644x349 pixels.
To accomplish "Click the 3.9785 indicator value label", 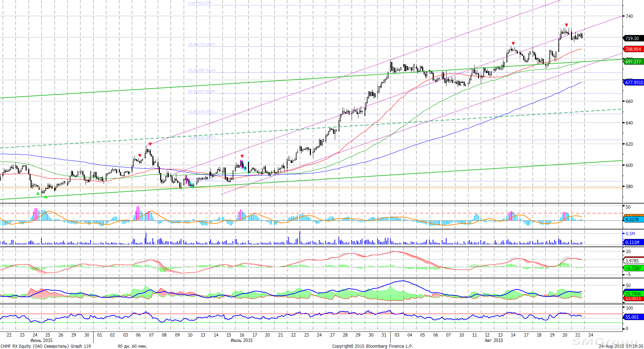I will [633, 261].
